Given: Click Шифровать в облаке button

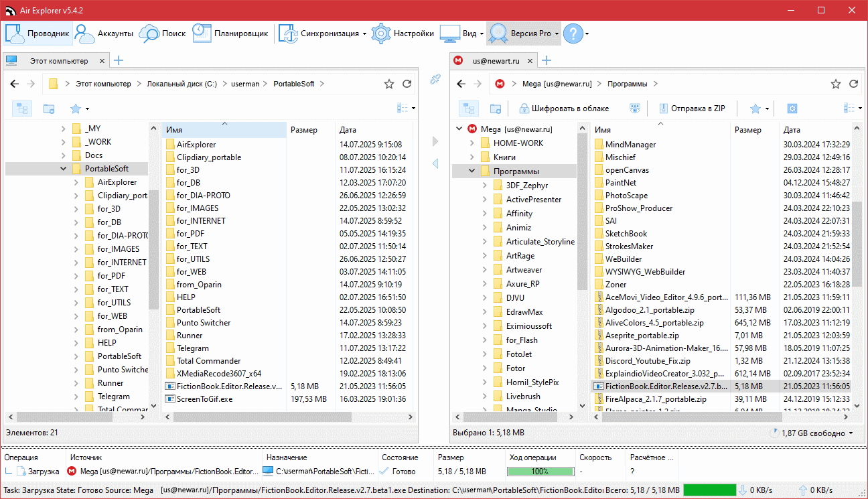Looking at the screenshot, I should (x=563, y=109).
